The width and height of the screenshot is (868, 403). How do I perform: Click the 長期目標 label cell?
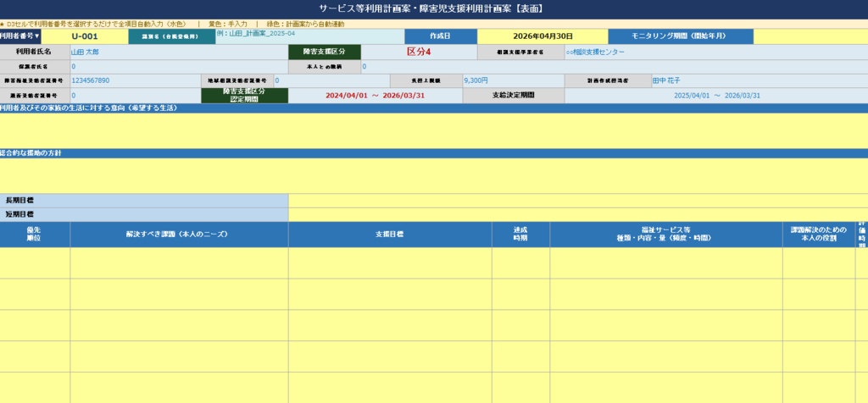[x=144, y=201]
